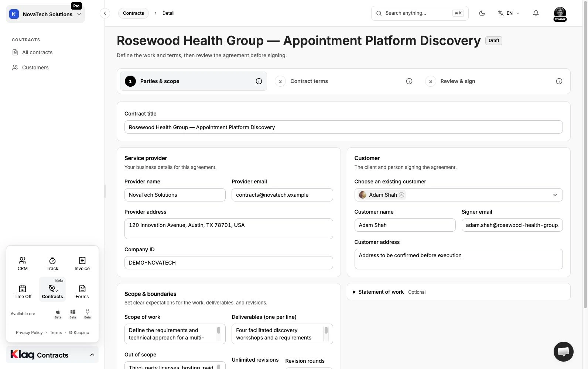Image resolution: width=588 pixels, height=369 pixels.
Task: Click the Apple platform beta icon
Action: click(x=58, y=314)
